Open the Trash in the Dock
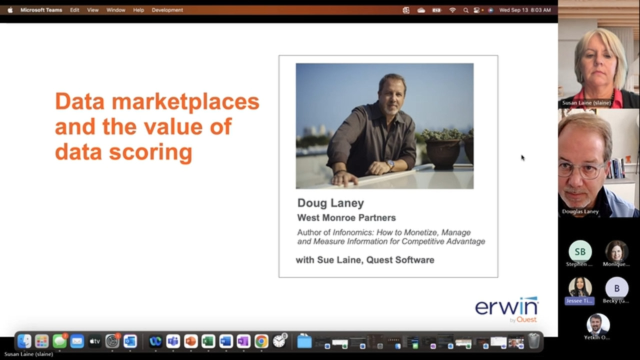The width and height of the screenshot is (640, 360). coord(534,341)
